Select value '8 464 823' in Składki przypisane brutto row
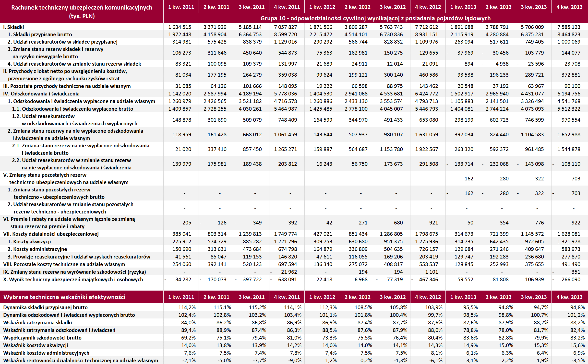 pyautogui.click(x=569, y=35)
